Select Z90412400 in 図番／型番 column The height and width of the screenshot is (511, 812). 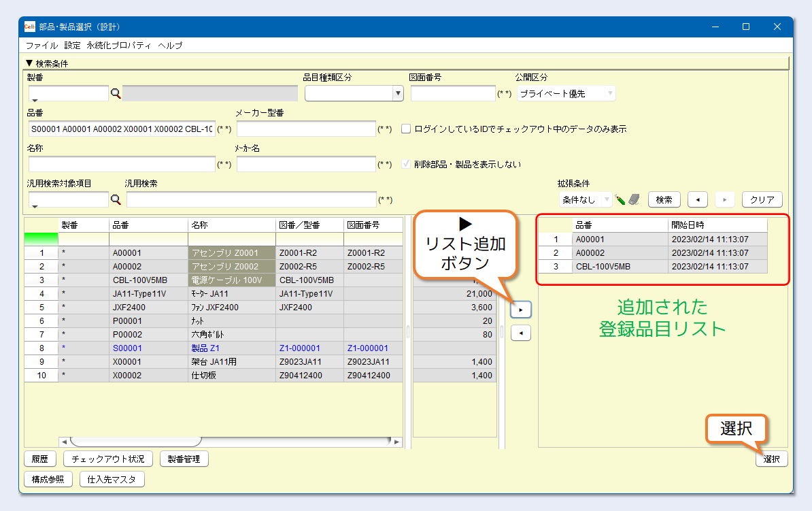click(309, 375)
